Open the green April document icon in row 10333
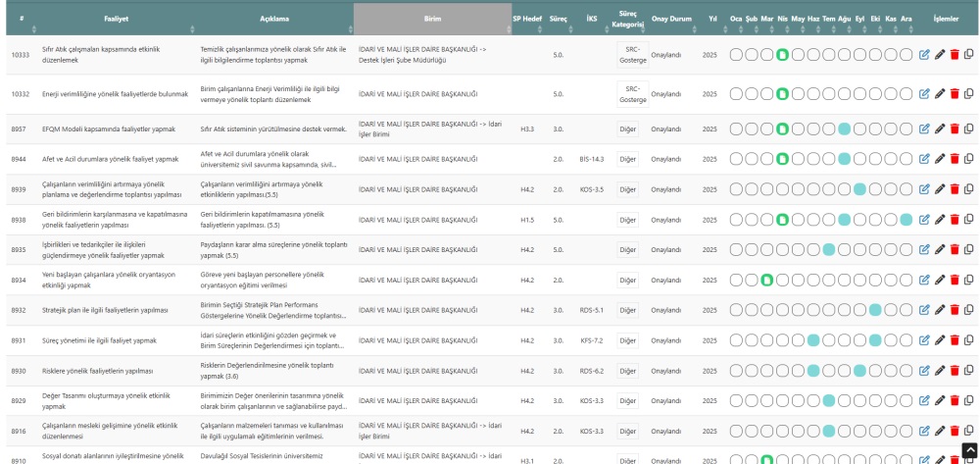The image size is (980, 464). [782, 55]
